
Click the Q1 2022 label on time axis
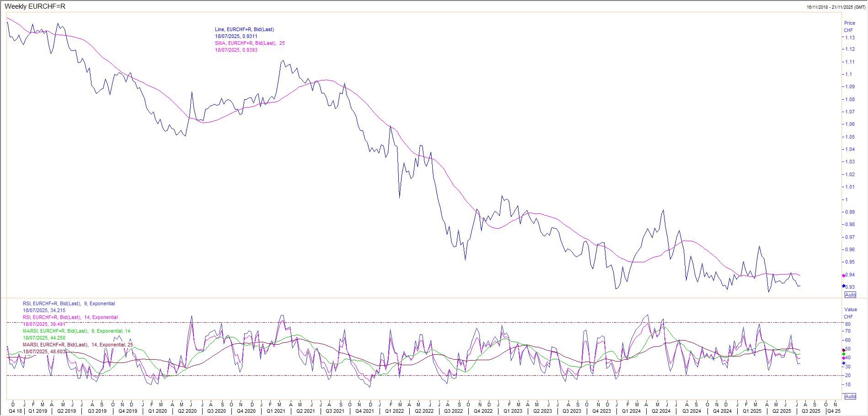(394, 411)
